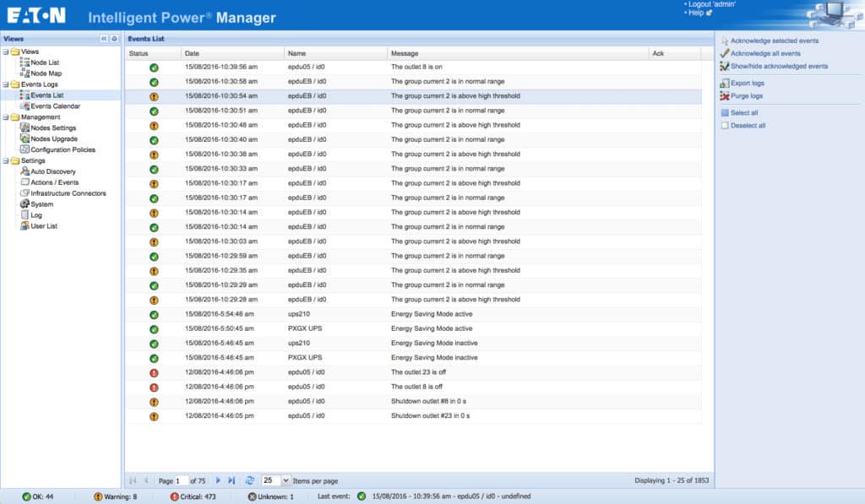
Task: Collapse the Views folder node
Action: 6,51
